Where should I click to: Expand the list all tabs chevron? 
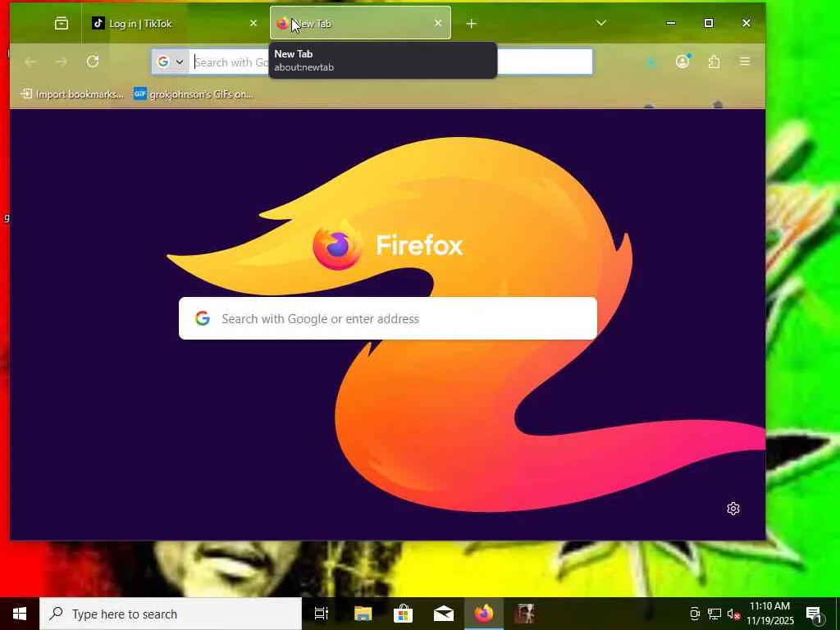click(x=601, y=23)
